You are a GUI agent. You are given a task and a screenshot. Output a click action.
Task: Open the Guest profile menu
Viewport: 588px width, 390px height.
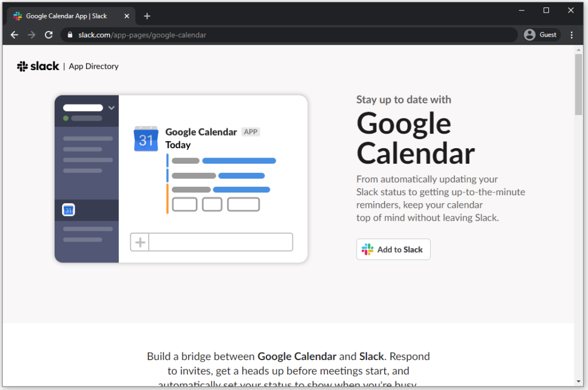(x=541, y=34)
